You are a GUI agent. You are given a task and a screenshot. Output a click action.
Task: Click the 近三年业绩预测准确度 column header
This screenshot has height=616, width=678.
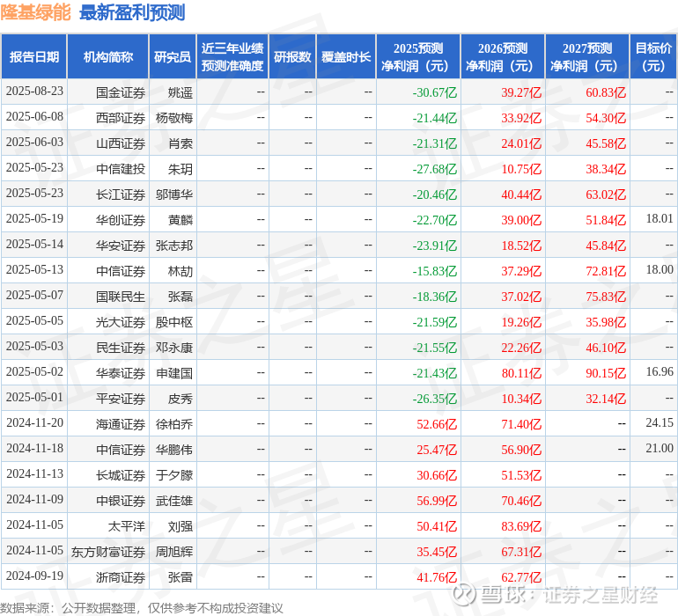pos(232,56)
